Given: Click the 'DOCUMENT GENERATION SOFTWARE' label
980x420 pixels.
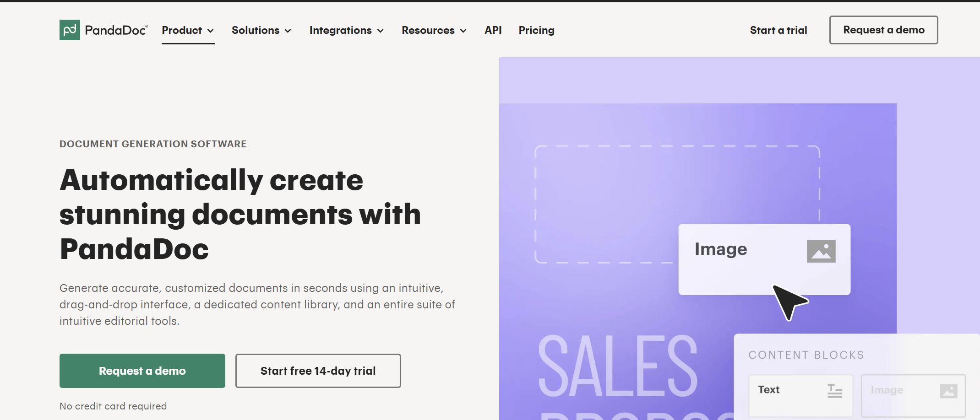Looking at the screenshot, I should click(153, 144).
